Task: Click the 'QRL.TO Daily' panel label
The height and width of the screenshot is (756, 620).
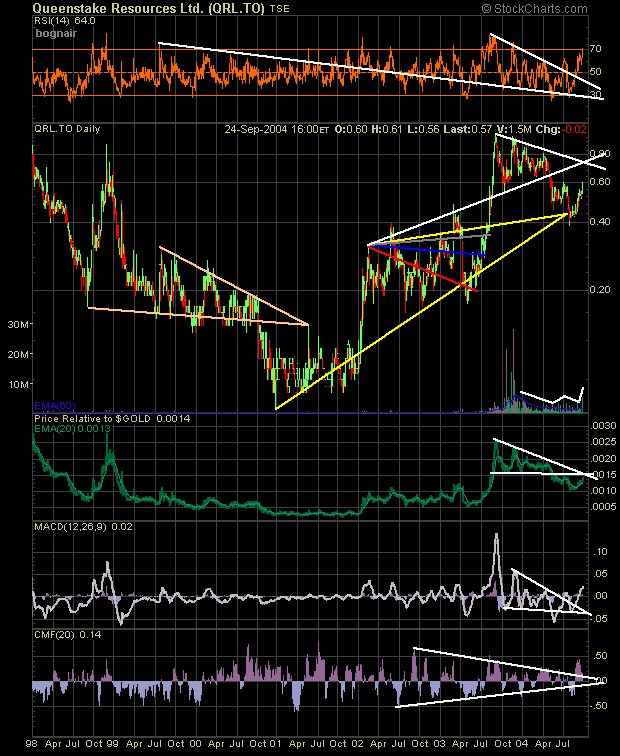Action: tap(67, 129)
